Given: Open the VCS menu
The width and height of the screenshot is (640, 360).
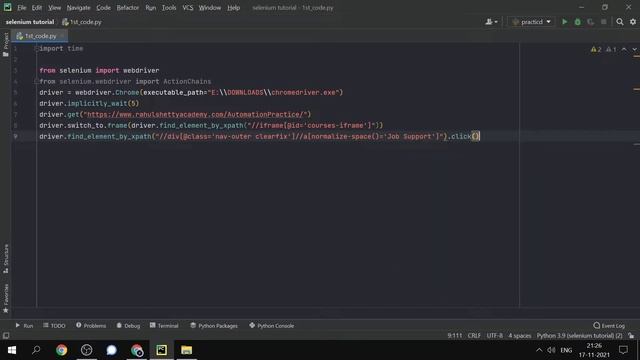Looking at the screenshot, I should coord(188,8).
